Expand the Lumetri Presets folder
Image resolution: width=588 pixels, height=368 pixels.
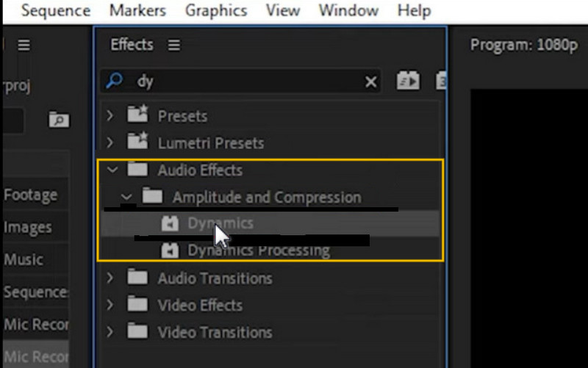110,143
